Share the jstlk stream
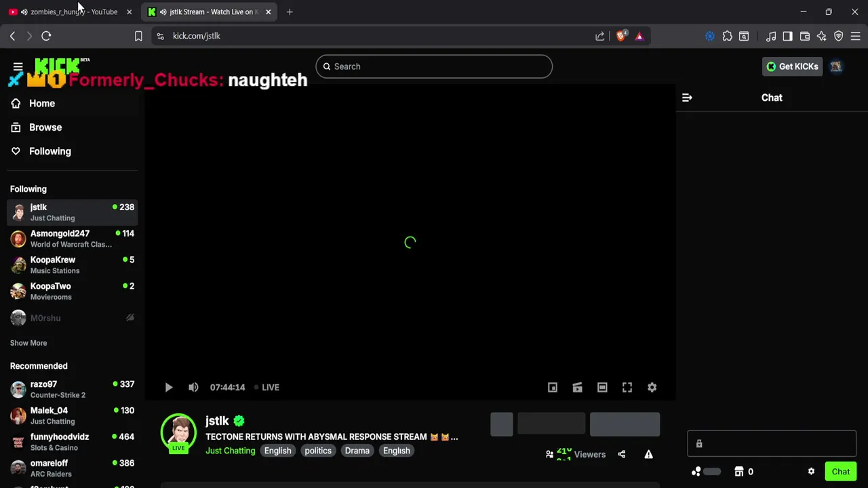 click(622, 454)
